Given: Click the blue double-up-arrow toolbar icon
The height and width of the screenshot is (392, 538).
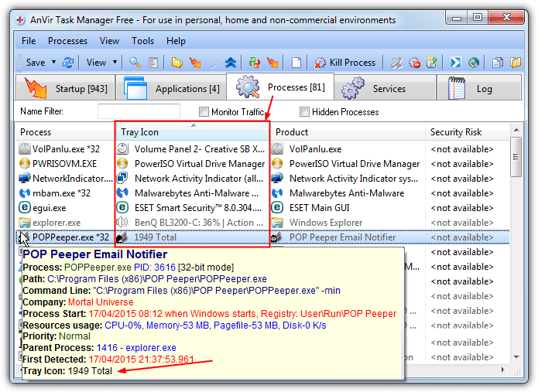Looking at the screenshot, I should tap(231, 63).
